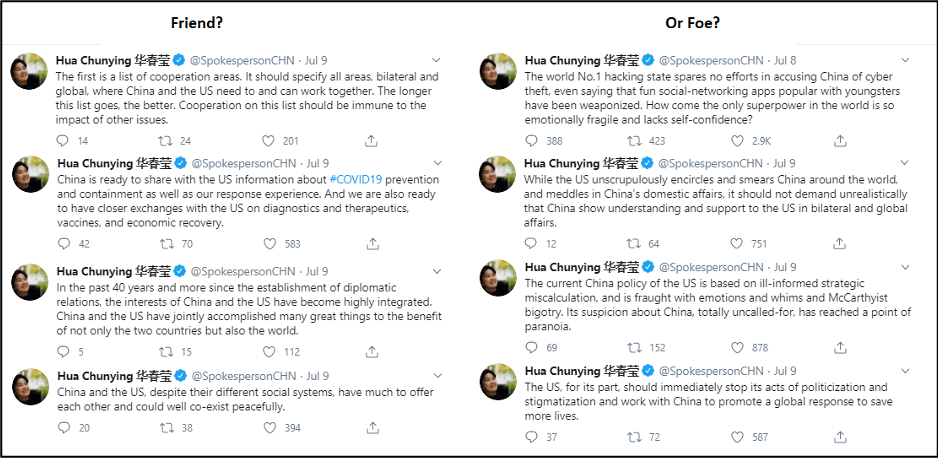This screenshot has height=458, width=938.
Task: Share the co-exist peacefully tweet
Action: click(372, 428)
